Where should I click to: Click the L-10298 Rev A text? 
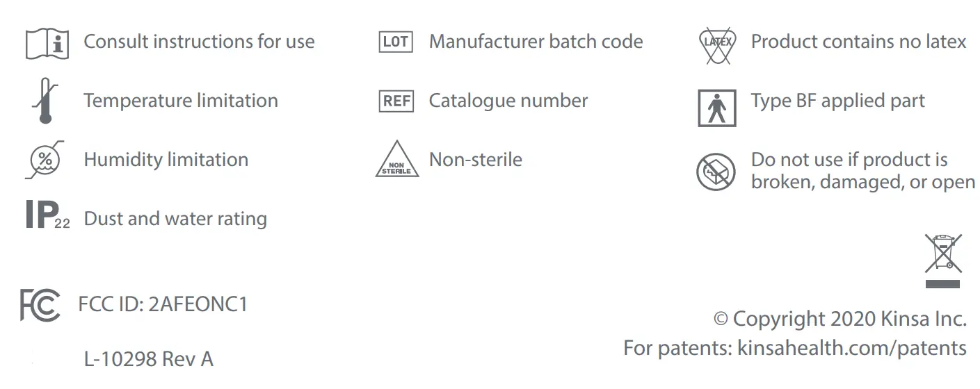click(148, 359)
